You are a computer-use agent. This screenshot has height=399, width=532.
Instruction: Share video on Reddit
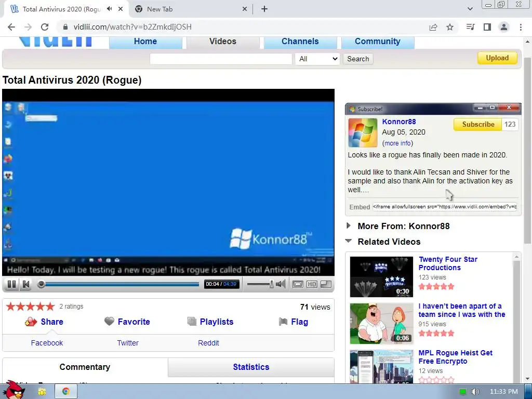coord(208,343)
